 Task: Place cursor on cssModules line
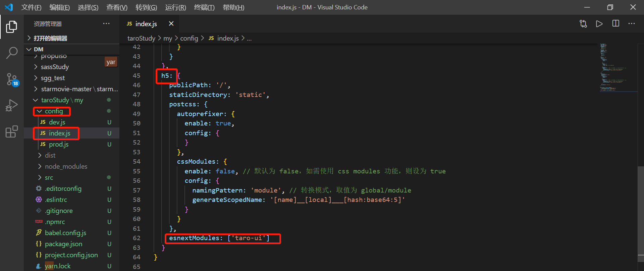pyautogui.click(x=202, y=161)
